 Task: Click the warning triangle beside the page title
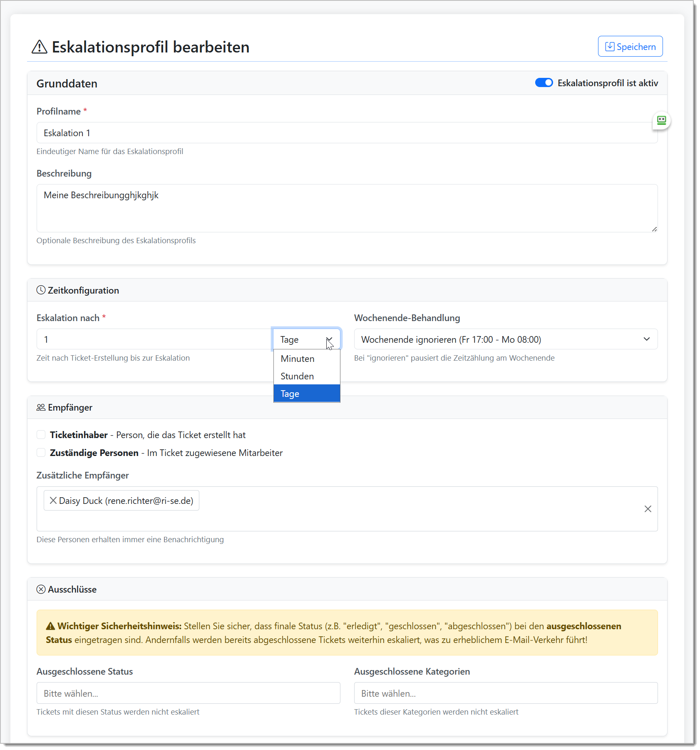[39, 47]
